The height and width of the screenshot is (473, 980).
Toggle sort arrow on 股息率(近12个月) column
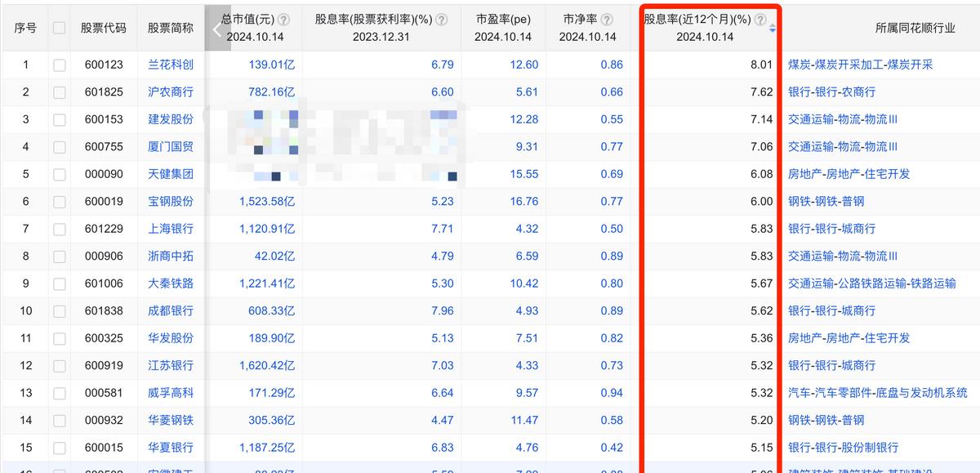[773, 29]
